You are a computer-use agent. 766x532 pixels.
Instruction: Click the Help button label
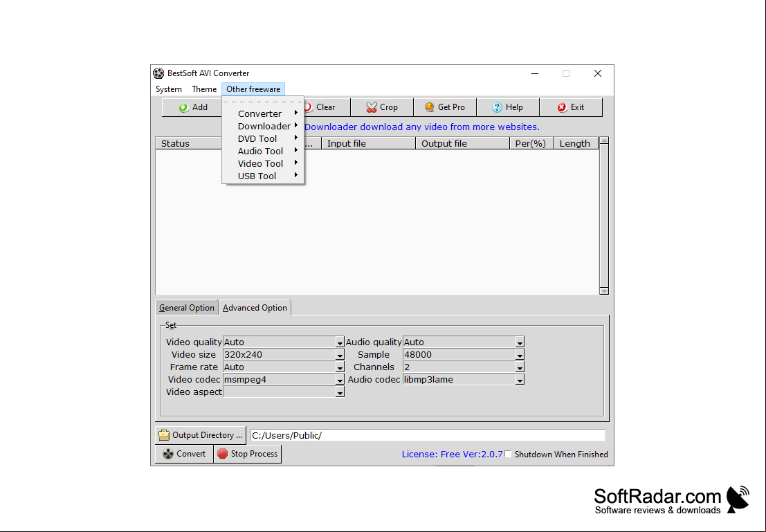pyautogui.click(x=514, y=107)
